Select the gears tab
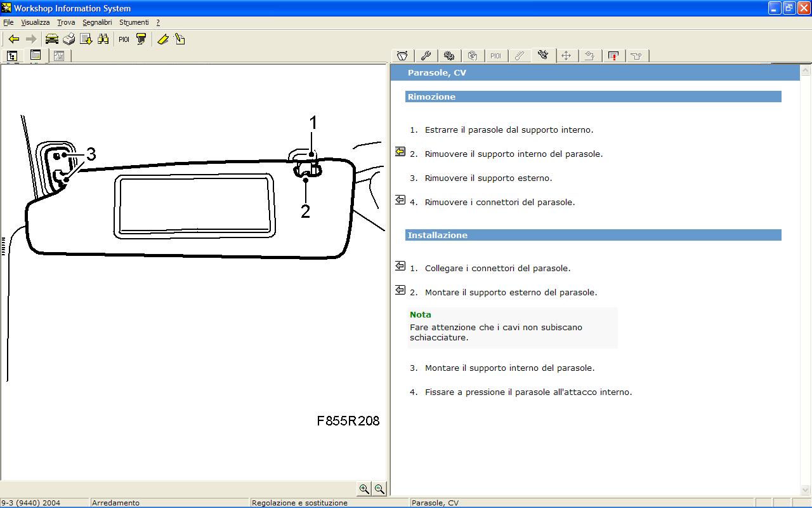812x508 pixels. click(x=449, y=56)
